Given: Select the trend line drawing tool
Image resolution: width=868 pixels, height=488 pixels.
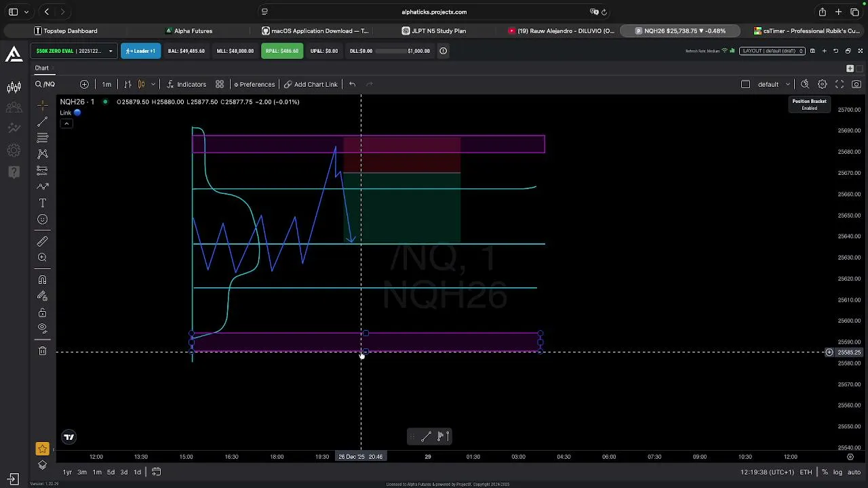Looking at the screenshot, I should (x=42, y=122).
